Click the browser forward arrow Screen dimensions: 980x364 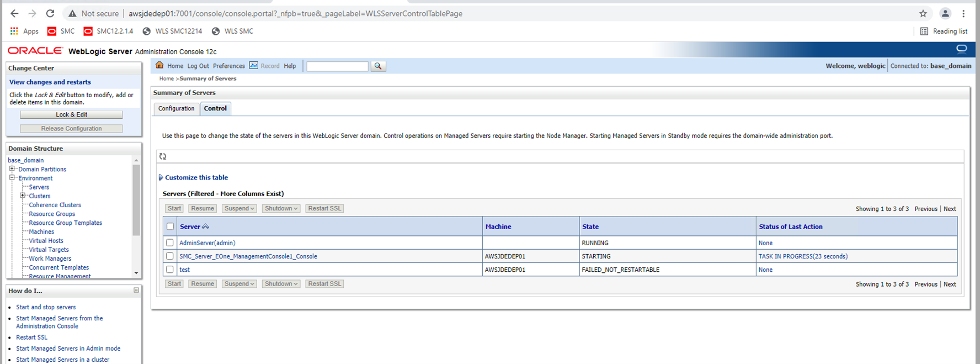(32, 13)
